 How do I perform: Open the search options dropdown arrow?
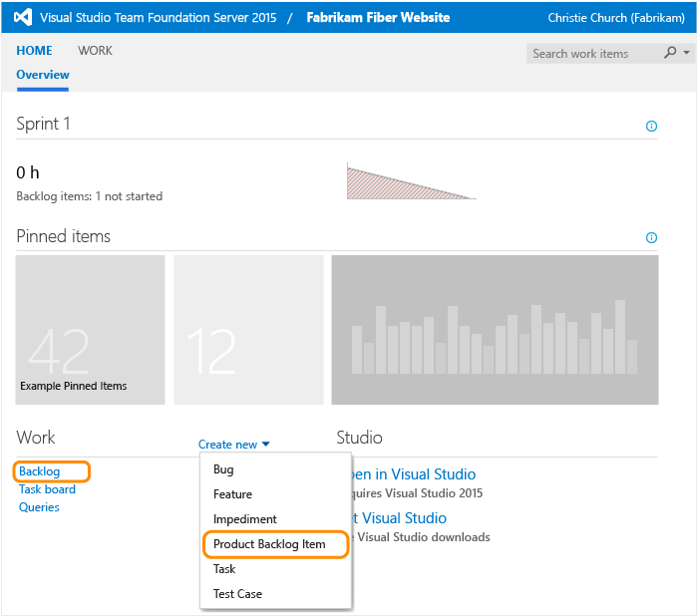pos(686,53)
